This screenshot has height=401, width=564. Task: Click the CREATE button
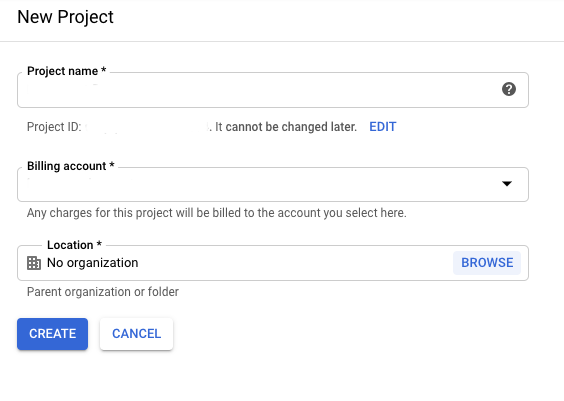tap(53, 334)
